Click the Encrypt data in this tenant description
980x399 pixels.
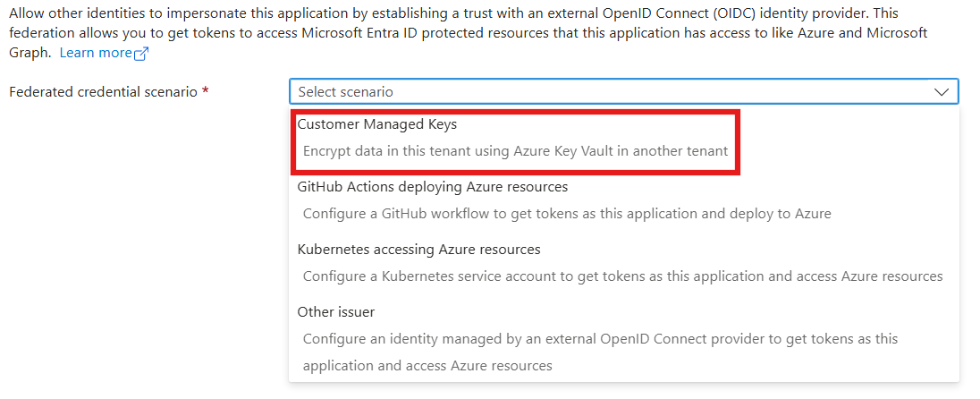click(x=515, y=151)
